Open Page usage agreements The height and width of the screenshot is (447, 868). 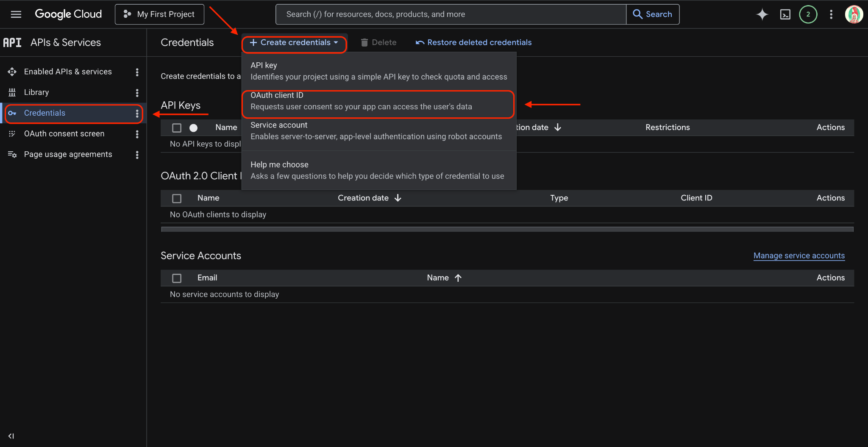click(68, 155)
